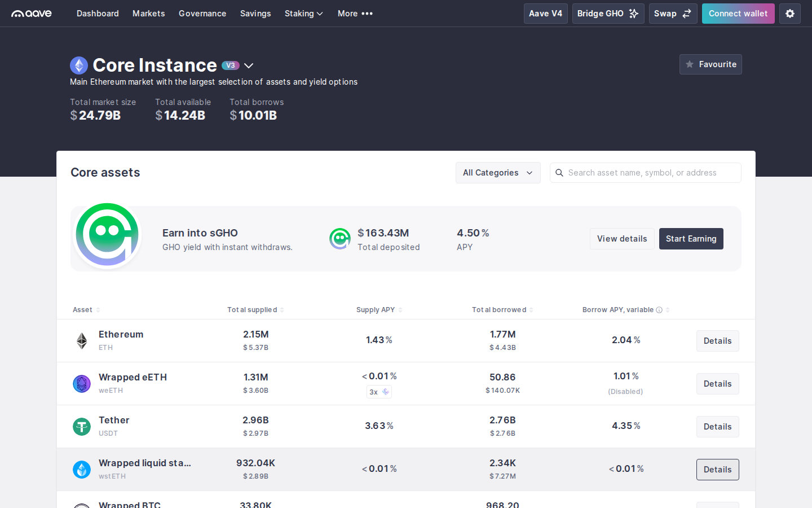Open the More menu

point(355,14)
